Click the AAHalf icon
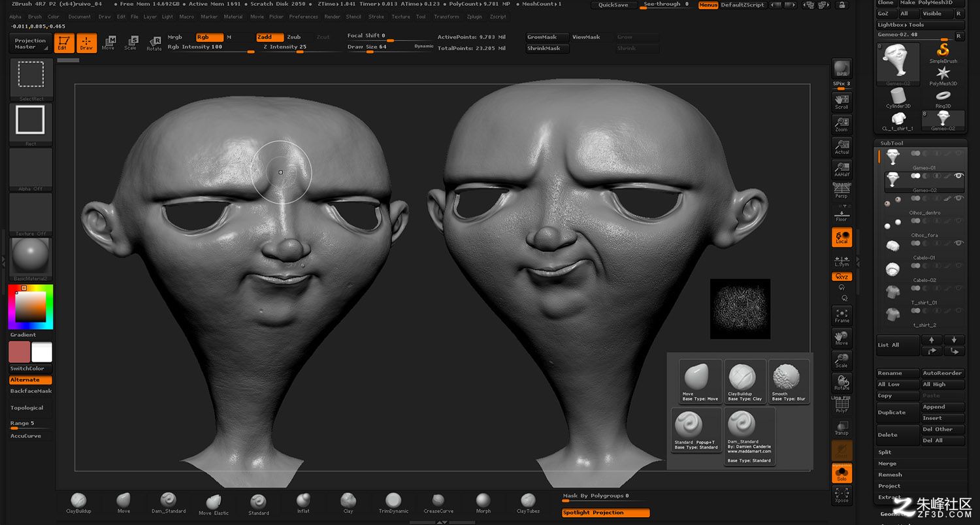980x525 pixels. point(841,169)
